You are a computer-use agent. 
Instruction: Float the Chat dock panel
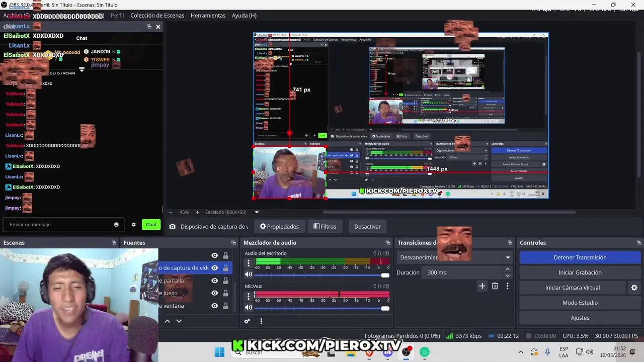[x=149, y=27]
